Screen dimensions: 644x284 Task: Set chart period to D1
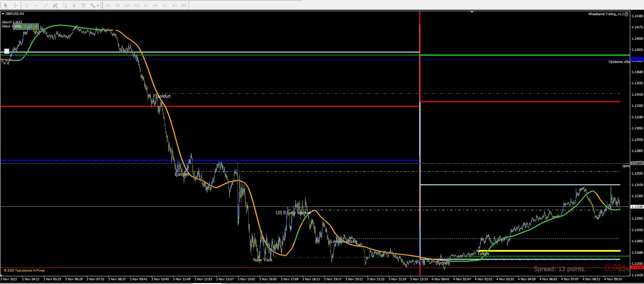[x=165, y=5]
